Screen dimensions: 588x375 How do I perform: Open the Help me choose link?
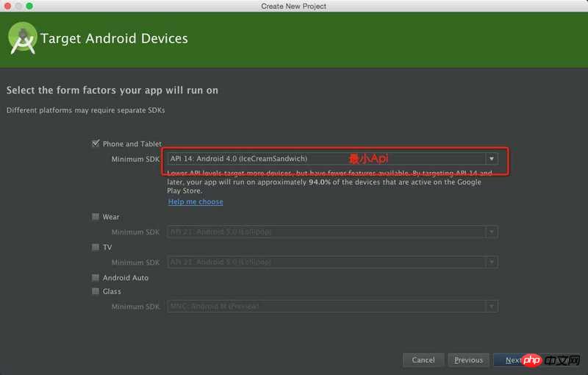[x=196, y=202]
